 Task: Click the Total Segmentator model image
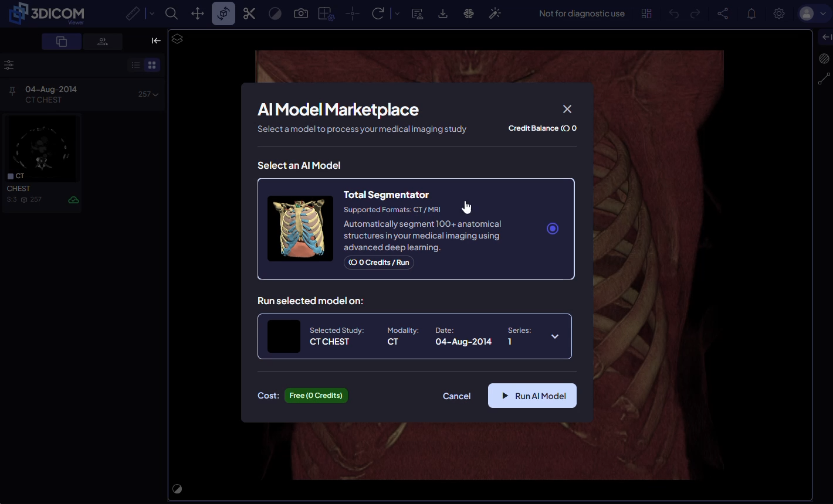pos(300,229)
